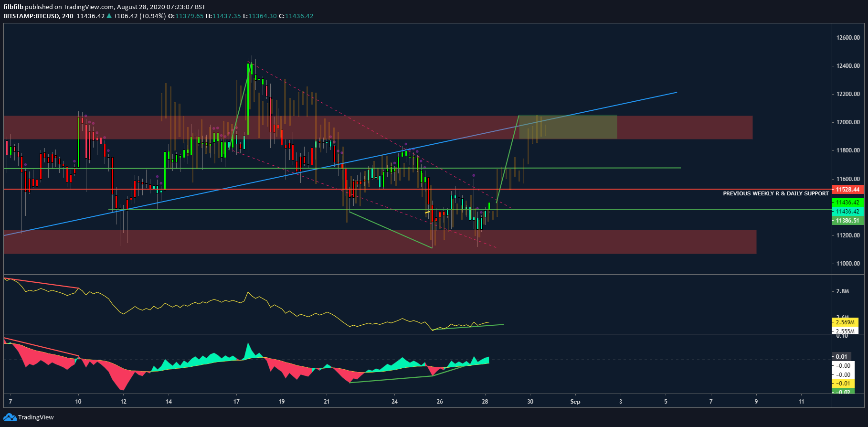Image resolution: width=868 pixels, height=427 pixels.
Task: Click the 12400.00 price axis label
Action: 848,66
